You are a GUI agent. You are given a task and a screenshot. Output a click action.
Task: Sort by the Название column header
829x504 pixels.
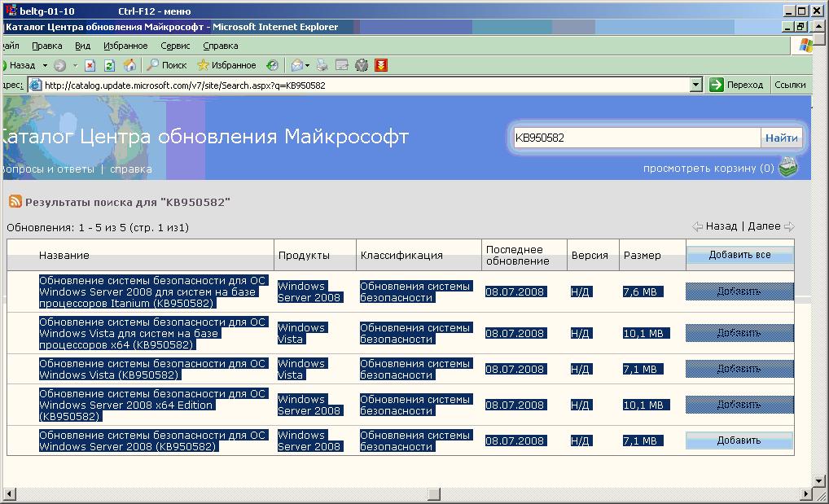coord(64,256)
